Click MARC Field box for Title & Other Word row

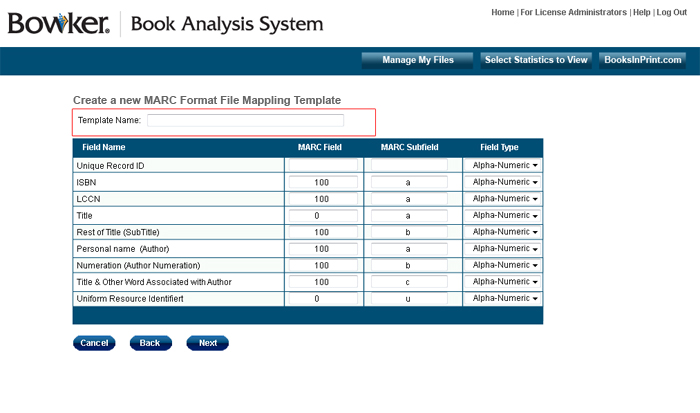point(323,282)
